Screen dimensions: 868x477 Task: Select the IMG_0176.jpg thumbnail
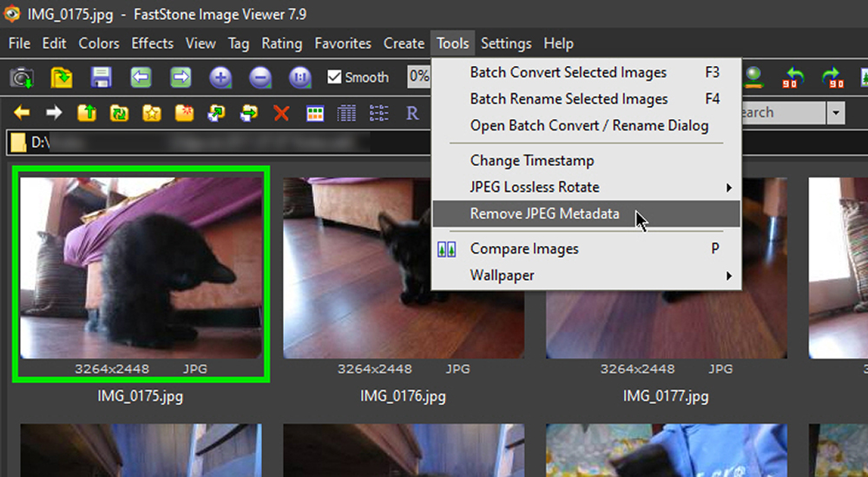404,268
